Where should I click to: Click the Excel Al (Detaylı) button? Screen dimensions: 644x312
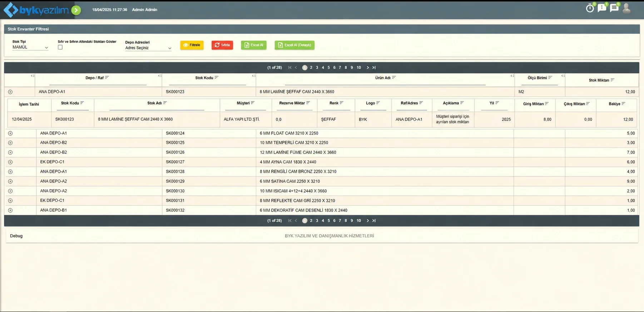(x=294, y=45)
